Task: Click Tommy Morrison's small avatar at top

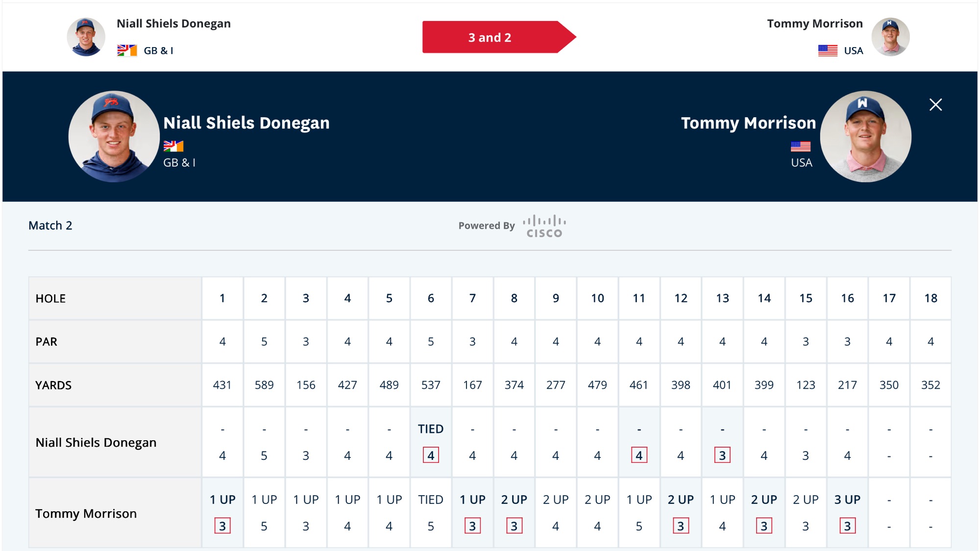Action: click(x=890, y=37)
